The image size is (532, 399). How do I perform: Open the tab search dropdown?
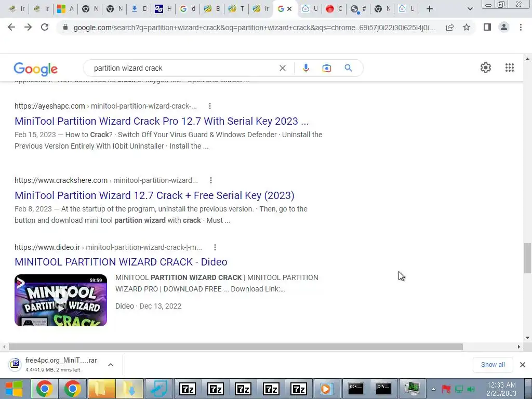tap(470, 9)
